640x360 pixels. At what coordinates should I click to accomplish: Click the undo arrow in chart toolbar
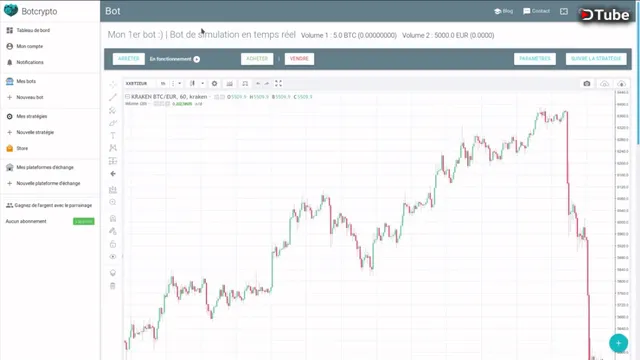point(258,84)
